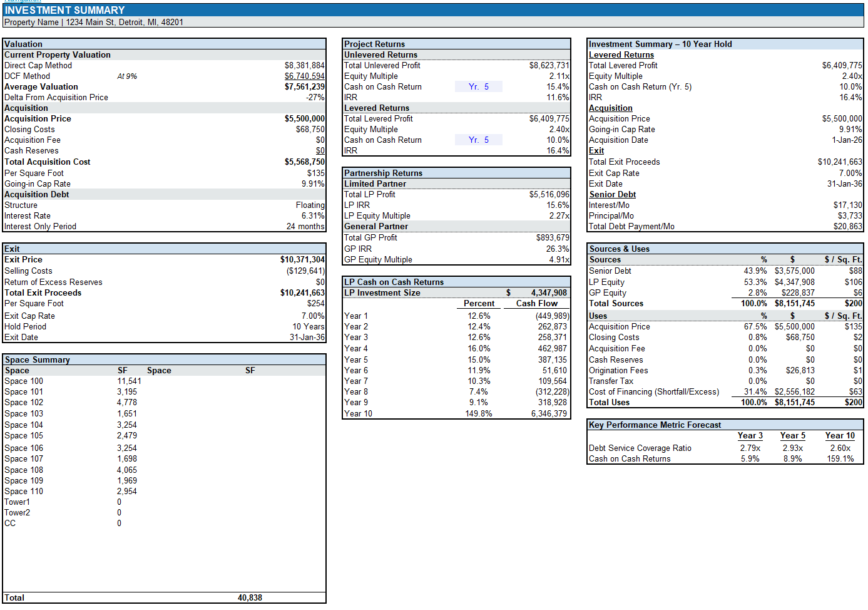Select Direct Cap Method value $8,381,884
Screen dimensions: 868x610
click(x=304, y=65)
